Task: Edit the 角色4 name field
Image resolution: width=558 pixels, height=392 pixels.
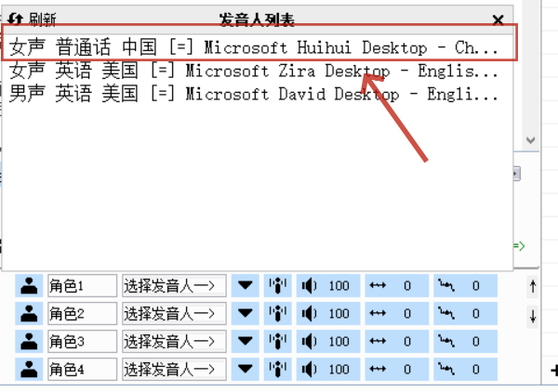Action: [x=82, y=369]
